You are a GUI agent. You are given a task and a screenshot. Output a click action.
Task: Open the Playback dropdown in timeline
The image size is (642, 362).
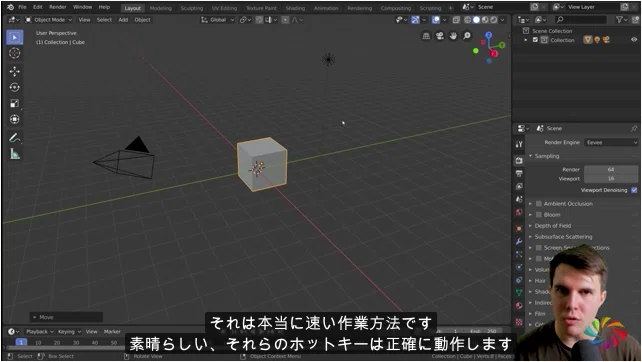pos(40,332)
